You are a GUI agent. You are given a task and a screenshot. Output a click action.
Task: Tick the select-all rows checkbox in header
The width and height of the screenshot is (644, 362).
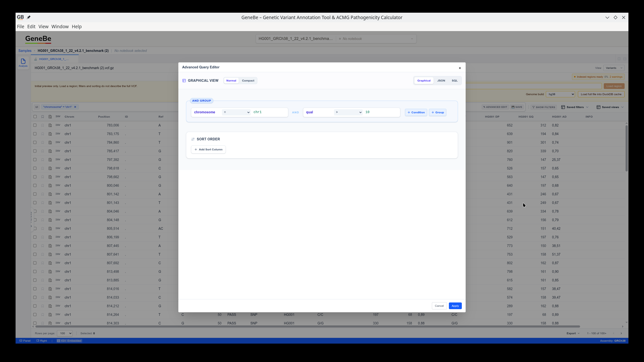(x=35, y=117)
